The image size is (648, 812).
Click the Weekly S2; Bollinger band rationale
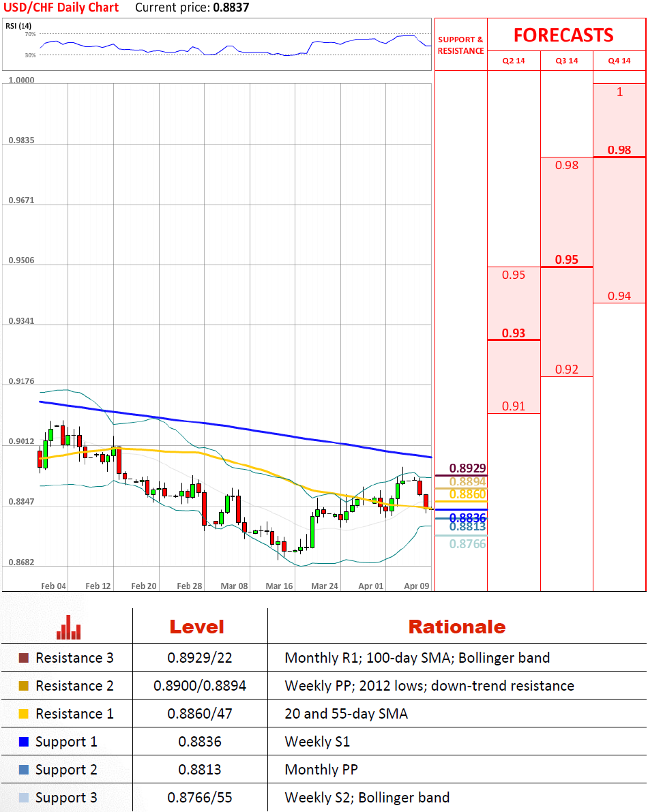click(x=367, y=798)
